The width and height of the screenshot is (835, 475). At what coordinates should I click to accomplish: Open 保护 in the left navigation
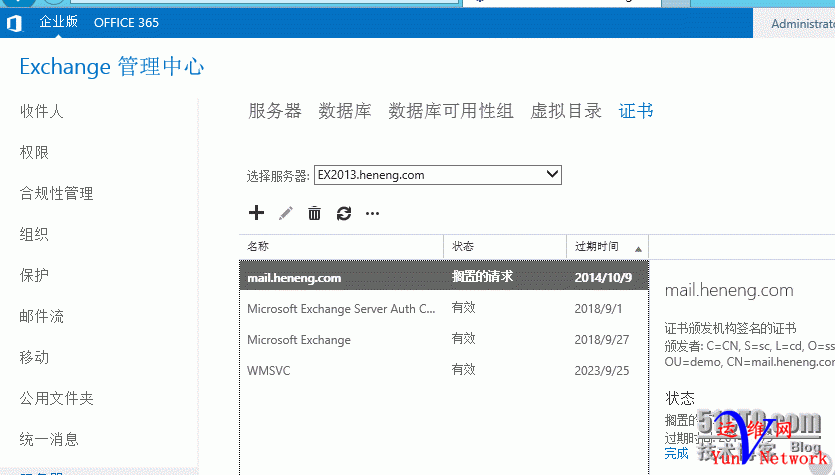tap(34, 275)
